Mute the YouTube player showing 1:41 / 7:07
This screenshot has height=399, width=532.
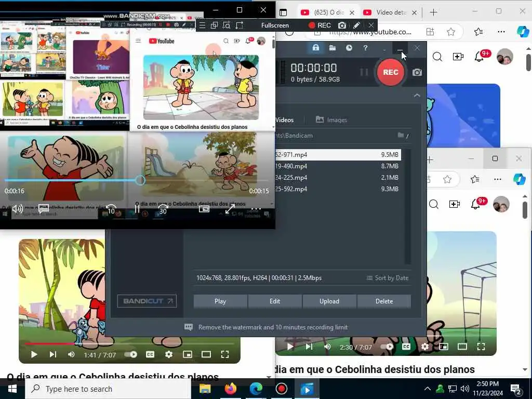71,354
